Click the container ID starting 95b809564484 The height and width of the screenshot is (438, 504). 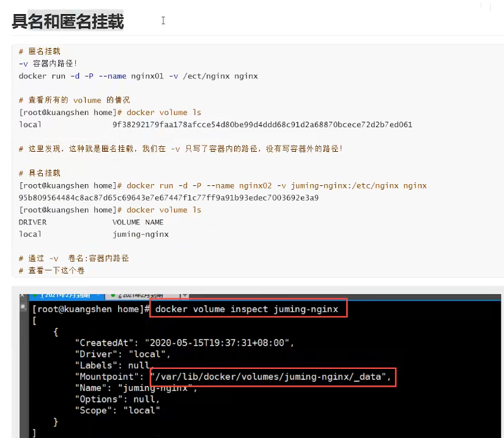tap(169, 198)
